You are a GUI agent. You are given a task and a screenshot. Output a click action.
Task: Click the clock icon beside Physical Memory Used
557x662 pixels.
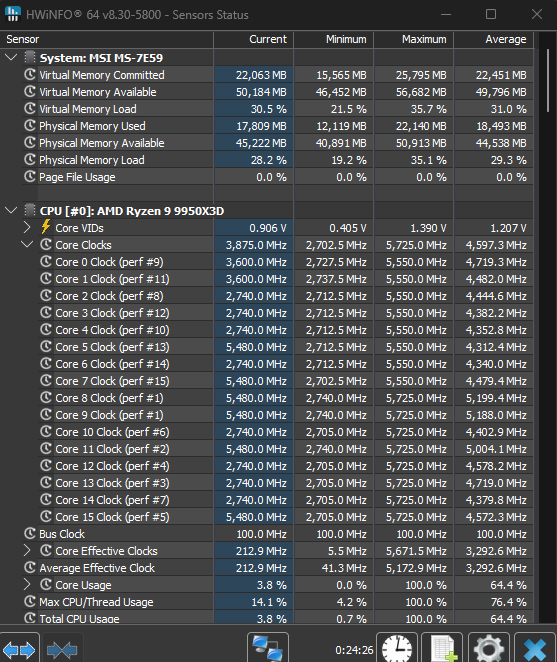pyautogui.click(x=30, y=126)
